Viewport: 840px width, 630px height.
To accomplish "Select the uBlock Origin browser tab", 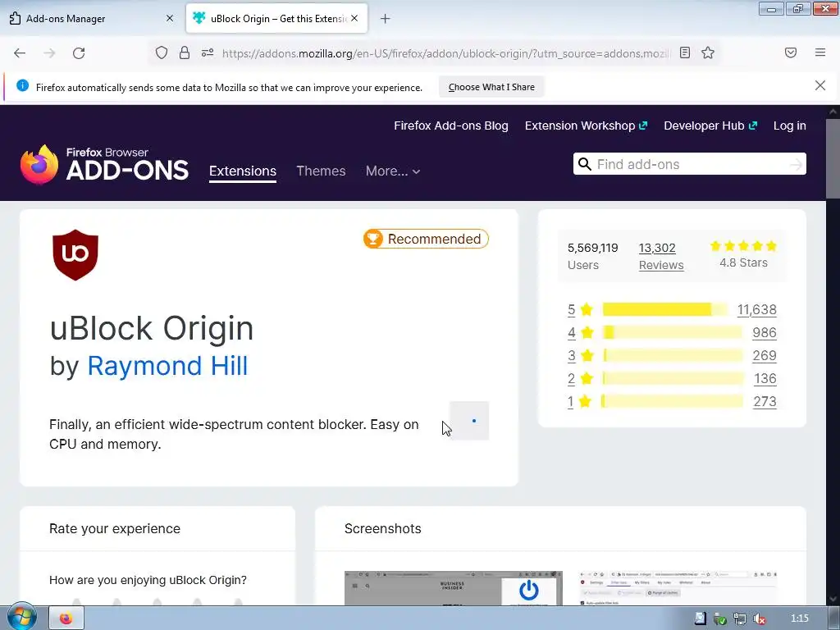I will pyautogui.click(x=277, y=19).
